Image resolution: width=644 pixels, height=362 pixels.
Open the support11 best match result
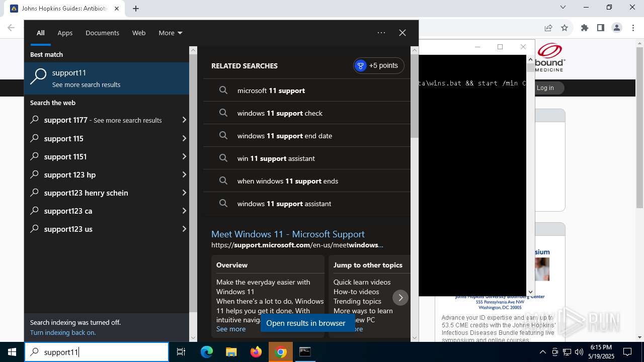point(107,78)
